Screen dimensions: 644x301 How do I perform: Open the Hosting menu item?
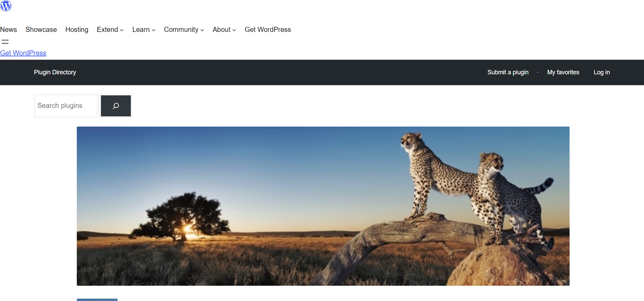point(77,30)
